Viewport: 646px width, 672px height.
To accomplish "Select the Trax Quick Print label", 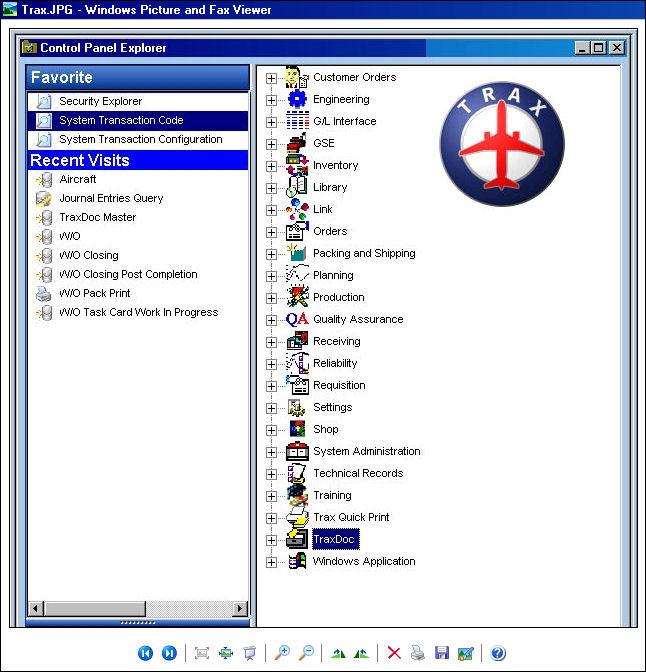I will (x=351, y=517).
